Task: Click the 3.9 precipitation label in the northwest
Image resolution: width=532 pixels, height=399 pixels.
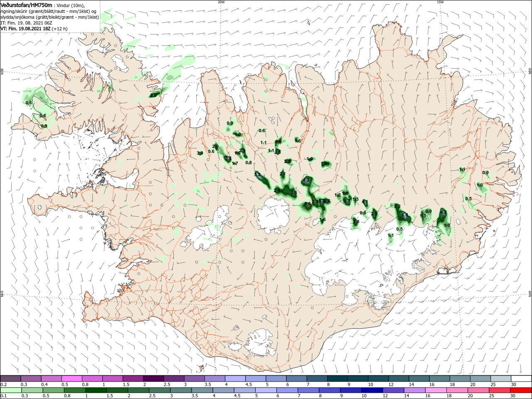Action: (200, 153)
